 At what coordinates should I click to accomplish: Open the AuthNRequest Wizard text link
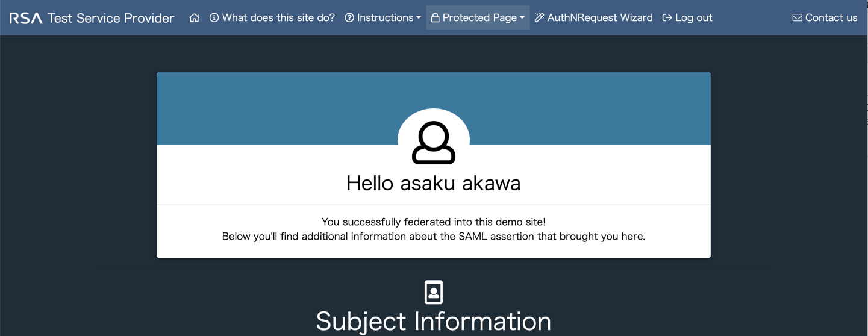click(599, 18)
